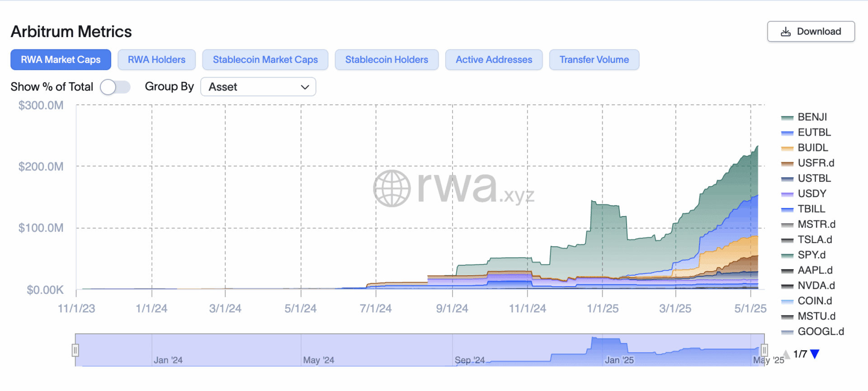Click the Group By dropdown chevron
This screenshot has height=391, width=868.
pos(305,87)
